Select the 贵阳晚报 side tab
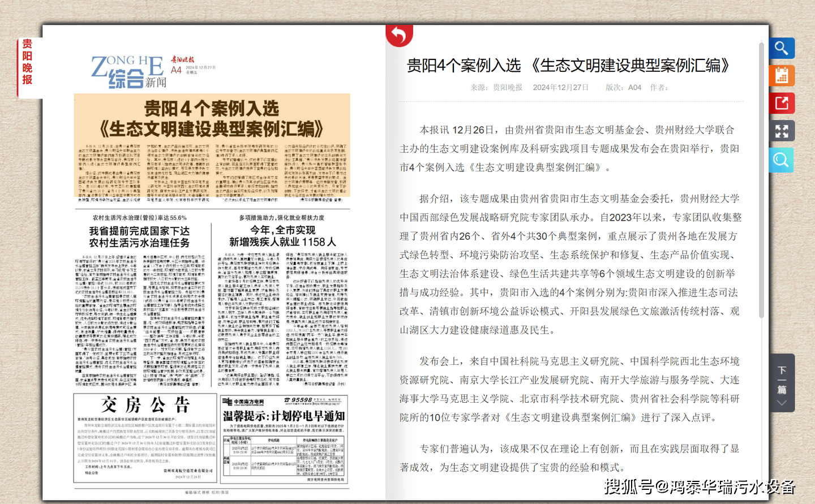 27,62
